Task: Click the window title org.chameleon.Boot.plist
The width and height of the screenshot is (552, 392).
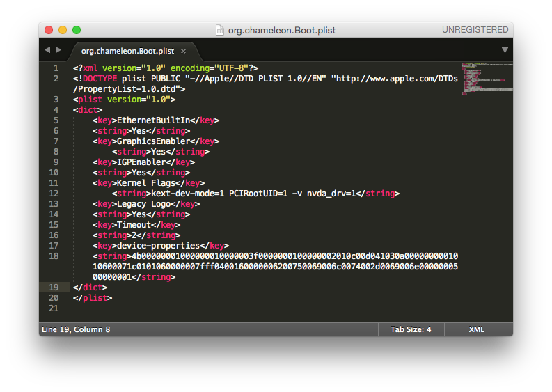Action: (x=282, y=31)
